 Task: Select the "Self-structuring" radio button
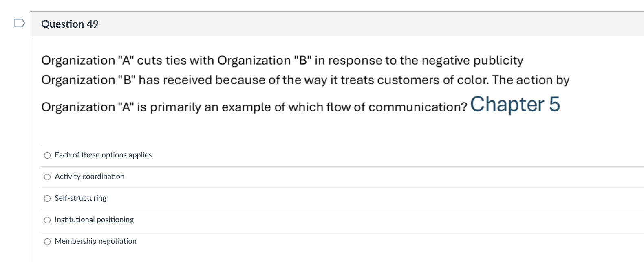[47, 198]
